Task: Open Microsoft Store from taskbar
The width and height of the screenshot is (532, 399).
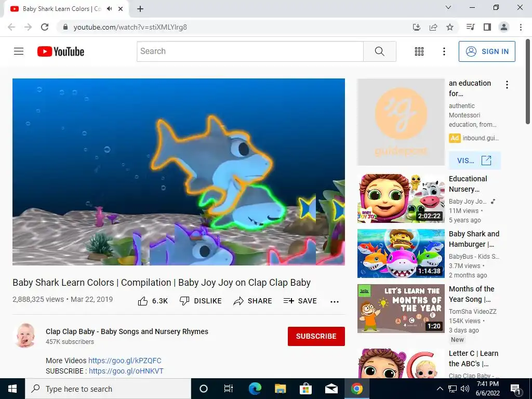Action: (x=305, y=389)
